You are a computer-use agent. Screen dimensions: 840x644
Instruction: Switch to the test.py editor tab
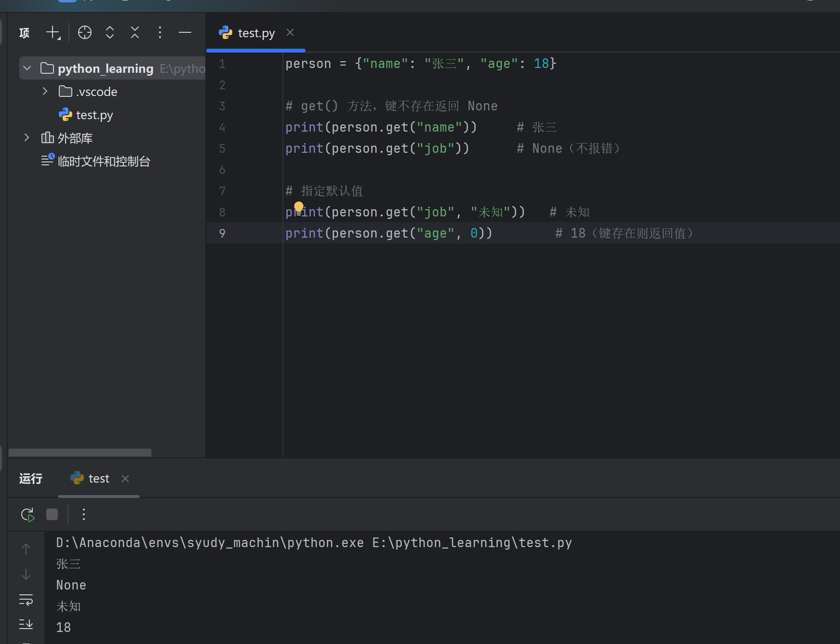click(255, 33)
